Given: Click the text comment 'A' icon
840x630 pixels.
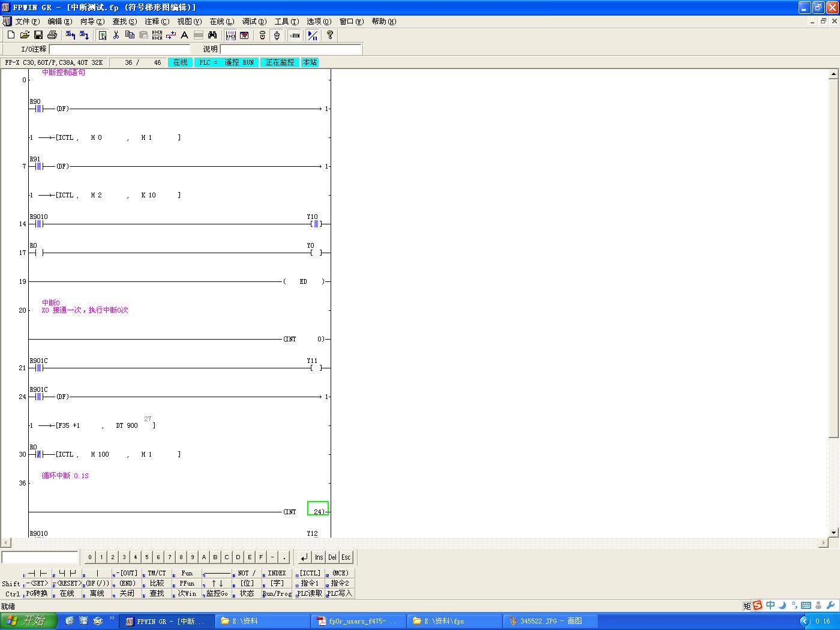Looking at the screenshot, I should point(184,35).
